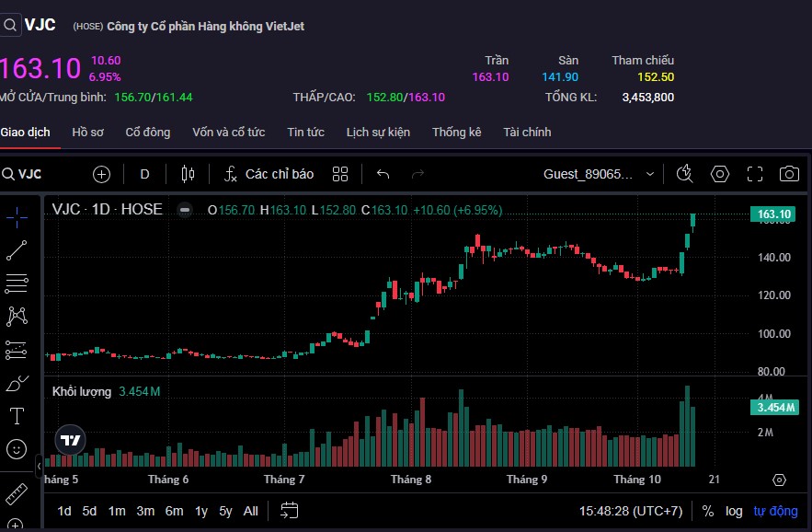
Task: Select the crosshair cursor tool
Action: click(17, 216)
